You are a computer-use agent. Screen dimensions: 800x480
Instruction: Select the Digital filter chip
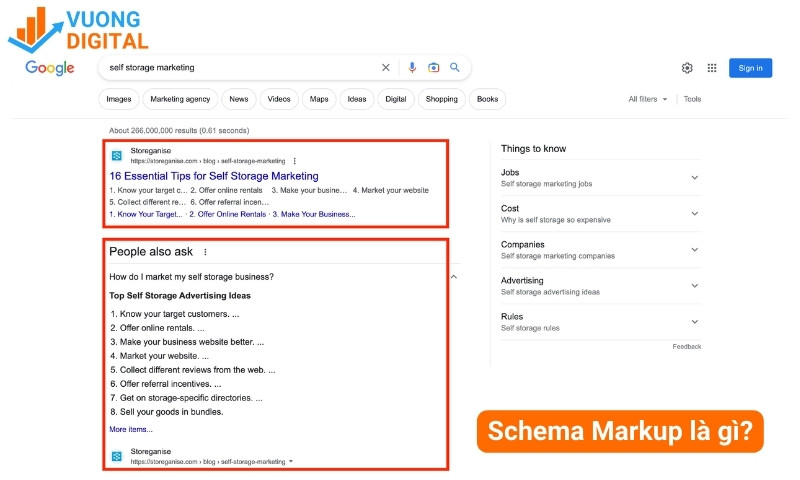tap(395, 99)
